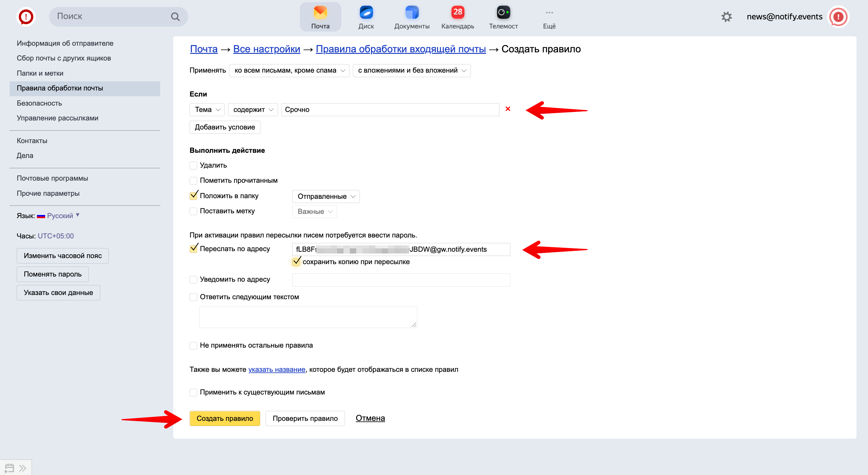Open Правила обработки почты settings menu
This screenshot has height=475, width=868.
point(61,88)
